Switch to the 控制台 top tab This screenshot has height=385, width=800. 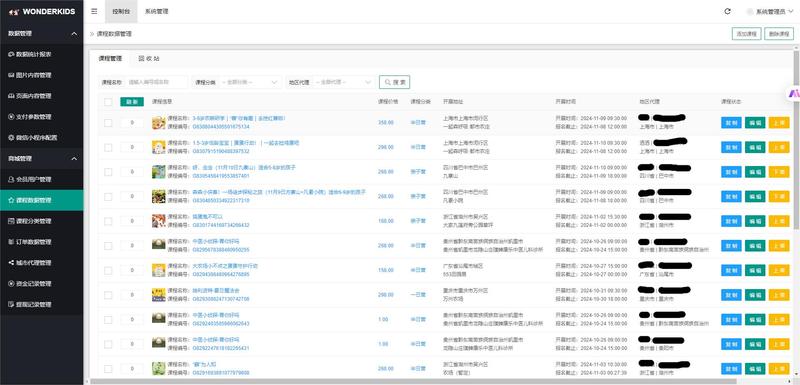tap(121, 11)
